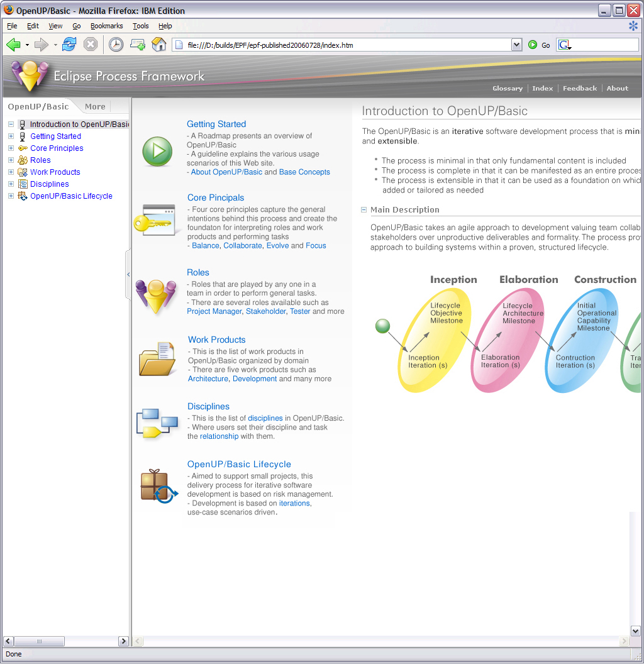The height and width of the screenshot is (664, 644).
Task: Click in the address bar URL field
Action: coord(342,45)
